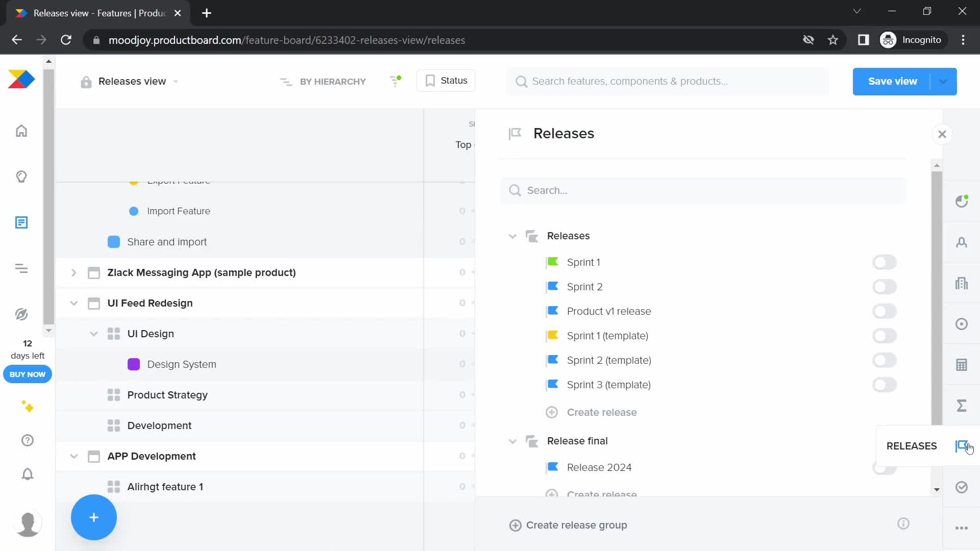Open notifications bell icon
The image size is (980, 551).
(x=28, y=474)
